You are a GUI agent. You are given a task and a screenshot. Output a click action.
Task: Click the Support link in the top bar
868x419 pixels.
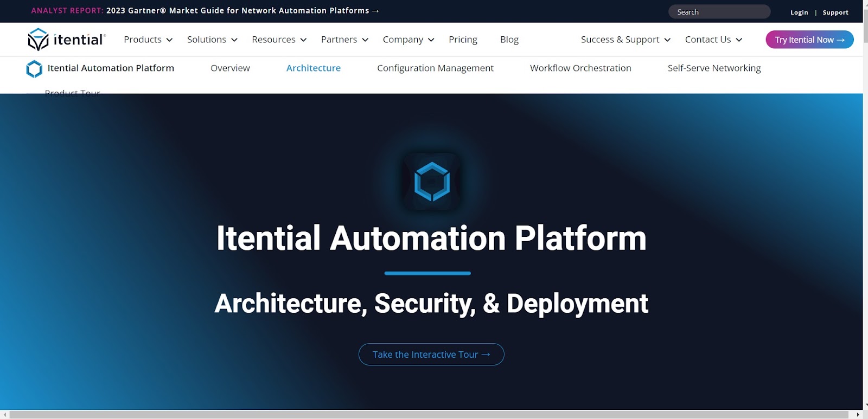835,12
